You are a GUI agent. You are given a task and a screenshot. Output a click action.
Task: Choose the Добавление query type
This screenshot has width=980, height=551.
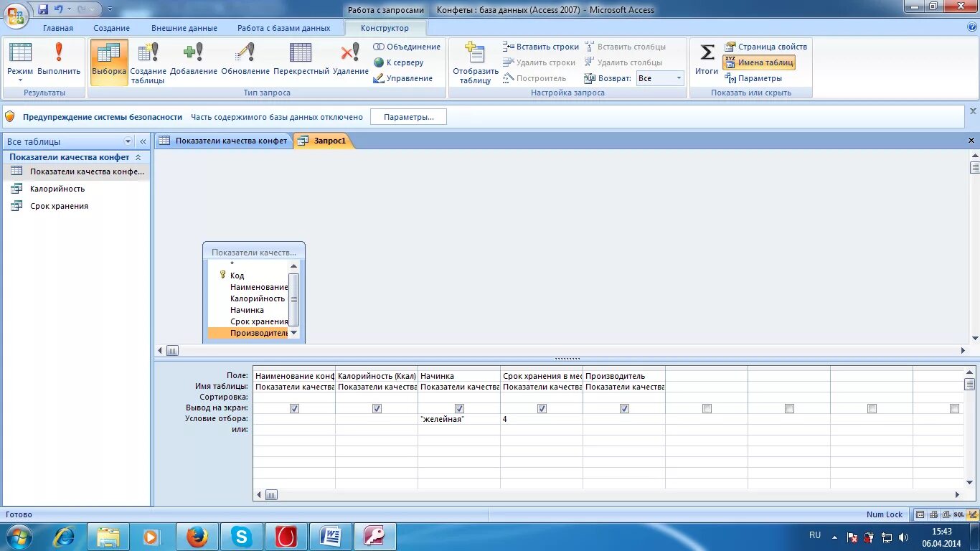point(194,59)
